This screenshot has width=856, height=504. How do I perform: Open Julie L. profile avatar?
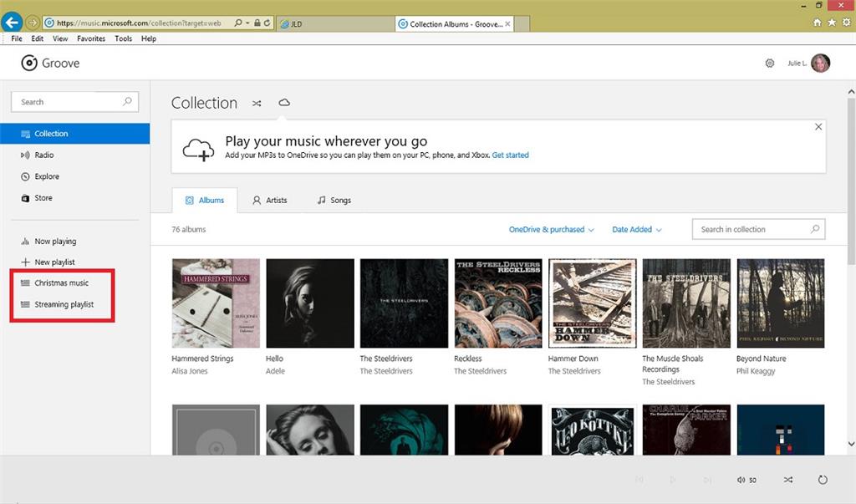pyautogui.click(x=821, y=64)
